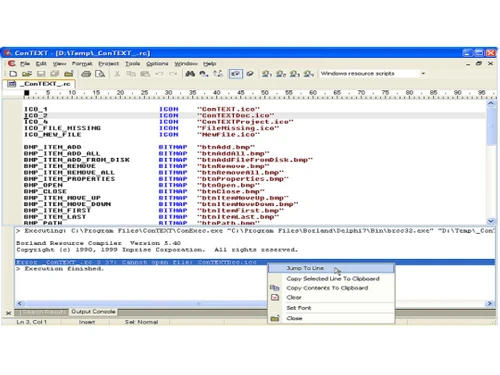Click the BMP_ITEM_ADD_FROM_DISK identifier
The width and height of the screenshot is (500, 375).
coord(77,160)
